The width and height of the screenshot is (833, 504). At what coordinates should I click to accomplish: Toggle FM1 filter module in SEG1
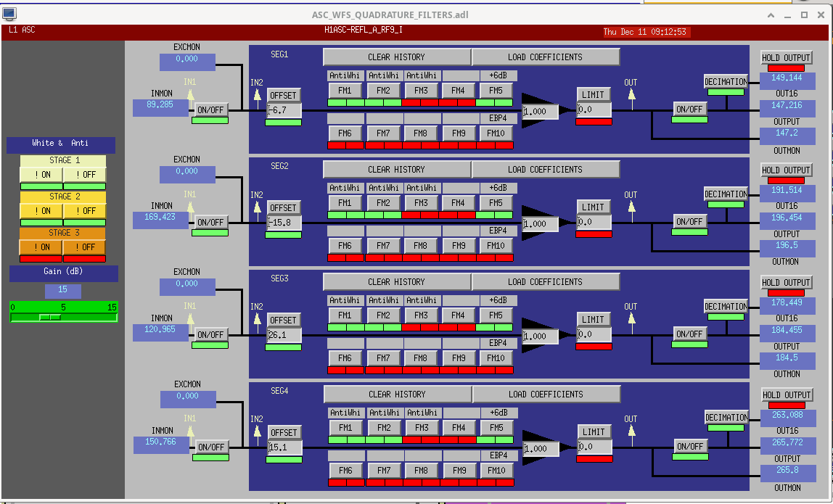(345, 91)
